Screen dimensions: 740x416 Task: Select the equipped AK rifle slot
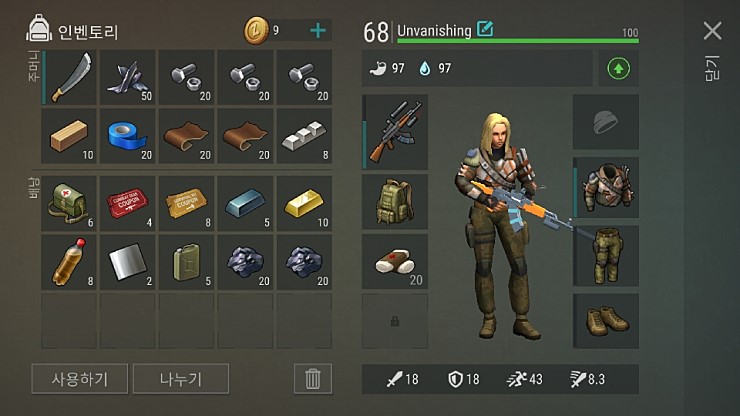click(395, 132)
